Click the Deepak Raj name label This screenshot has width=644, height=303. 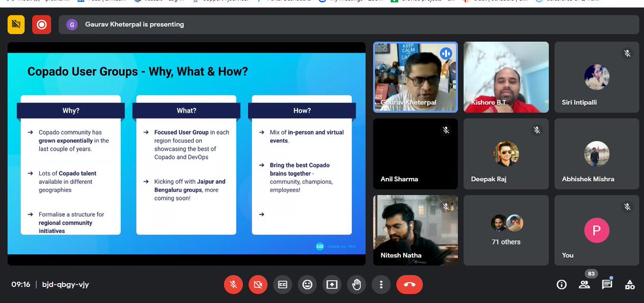(x=489, y=179)
